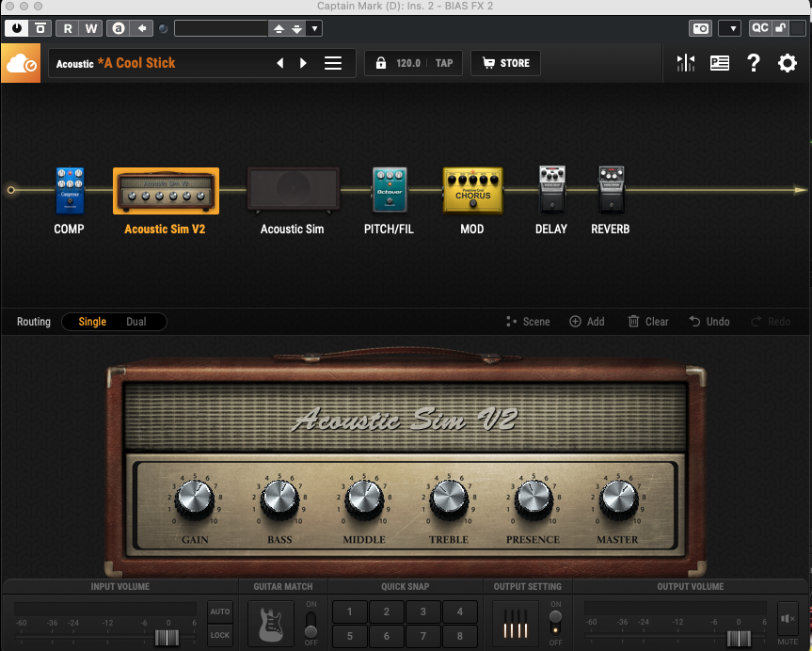
Task: Click the MASTER knob
Action: [x=618, y=500]
